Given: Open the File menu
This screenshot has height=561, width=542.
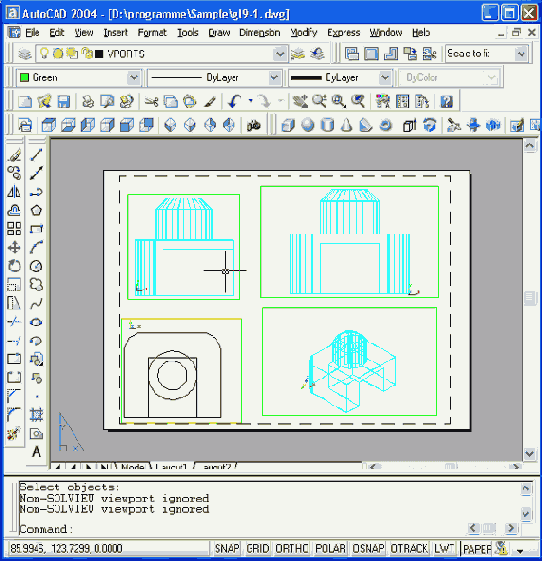Looking at the screenshot, I should click(32, 33).
